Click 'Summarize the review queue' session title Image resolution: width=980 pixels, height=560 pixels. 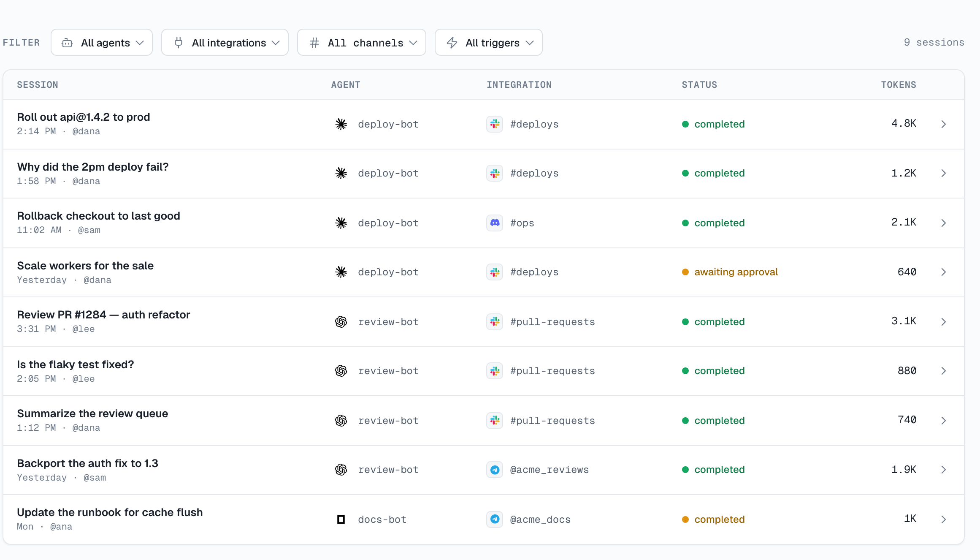92,413
